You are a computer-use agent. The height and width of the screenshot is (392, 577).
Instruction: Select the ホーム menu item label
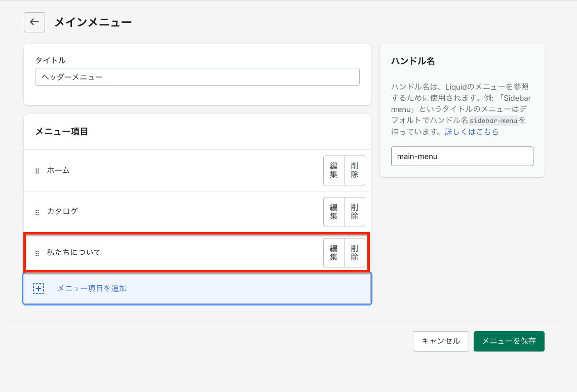tap(58, 170)
